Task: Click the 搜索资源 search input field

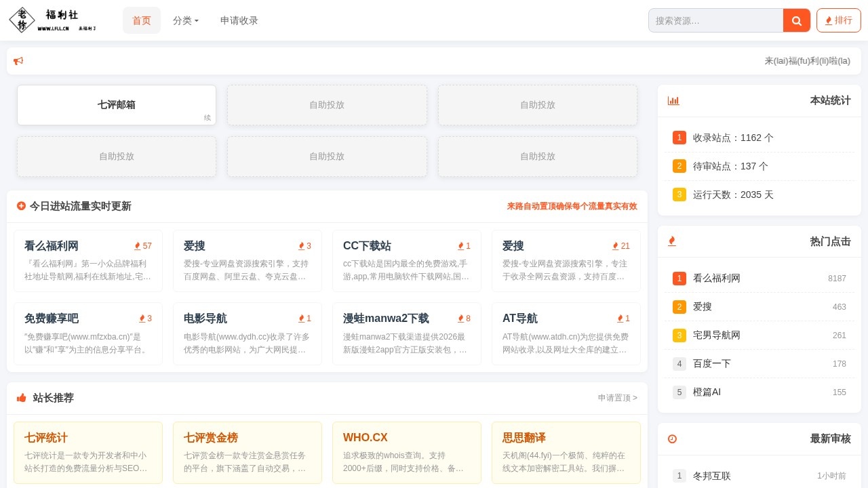Action: [x=715, y=20]
